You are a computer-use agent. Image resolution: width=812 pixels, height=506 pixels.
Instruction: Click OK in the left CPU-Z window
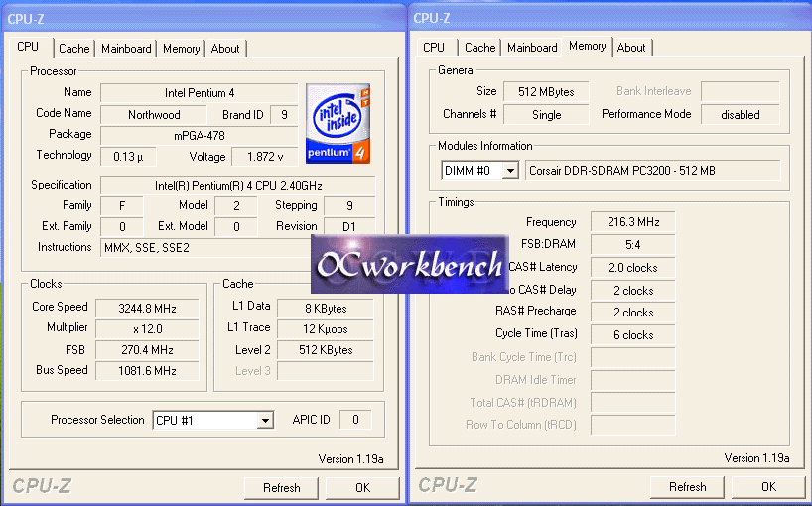(x=362, y=488)
